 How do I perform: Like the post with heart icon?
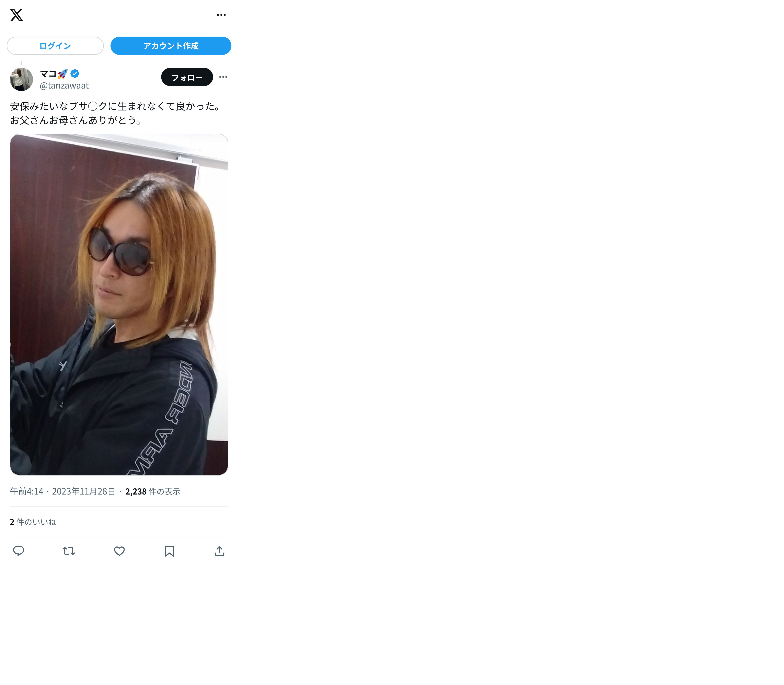click(x=119, y=551)
